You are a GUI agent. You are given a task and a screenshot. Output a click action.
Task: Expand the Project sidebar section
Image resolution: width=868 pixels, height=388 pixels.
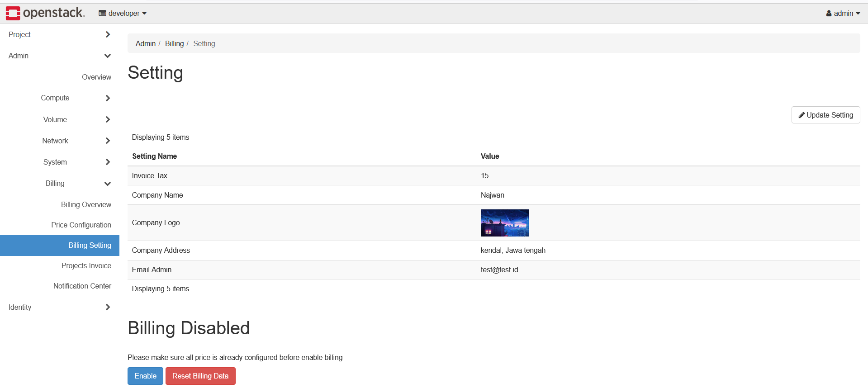(59, 35)
